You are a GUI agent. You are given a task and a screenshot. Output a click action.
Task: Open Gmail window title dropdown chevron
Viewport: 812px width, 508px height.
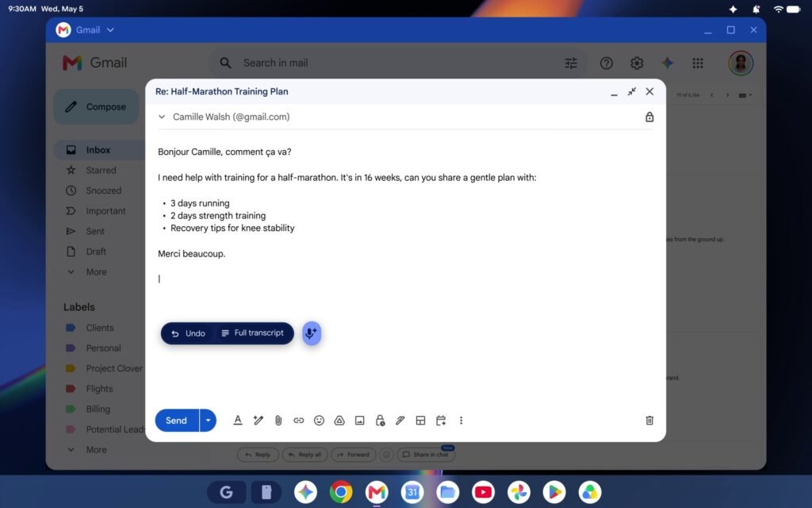110,30
